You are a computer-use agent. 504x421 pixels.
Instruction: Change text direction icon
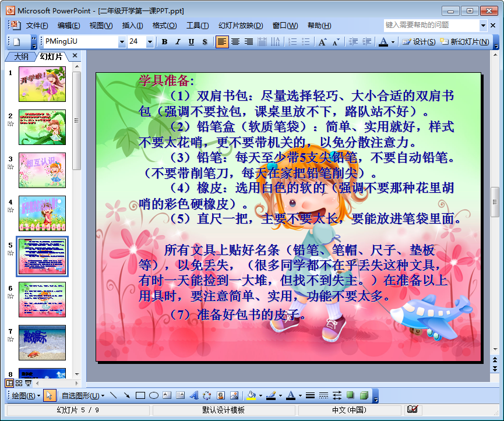click(276, 42)
